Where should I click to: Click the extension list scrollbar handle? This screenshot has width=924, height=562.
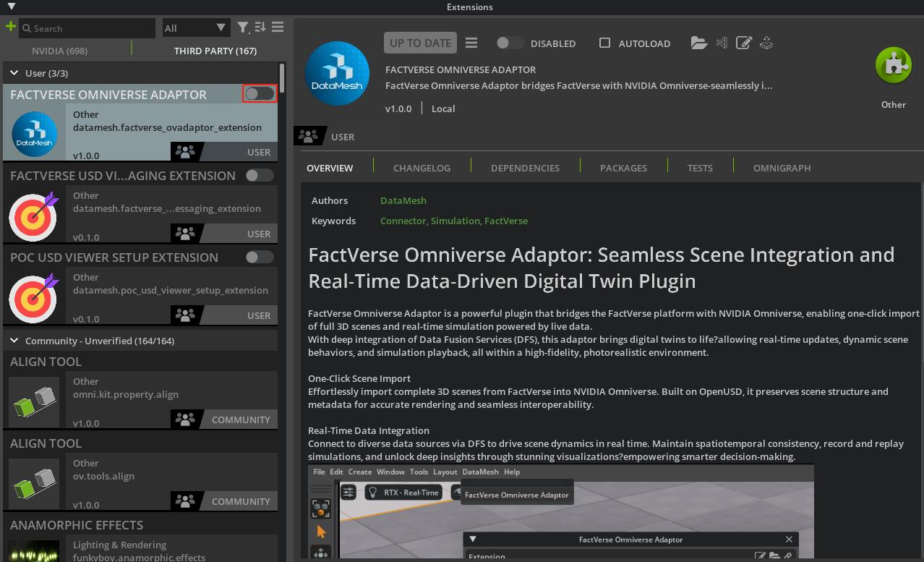283,78
